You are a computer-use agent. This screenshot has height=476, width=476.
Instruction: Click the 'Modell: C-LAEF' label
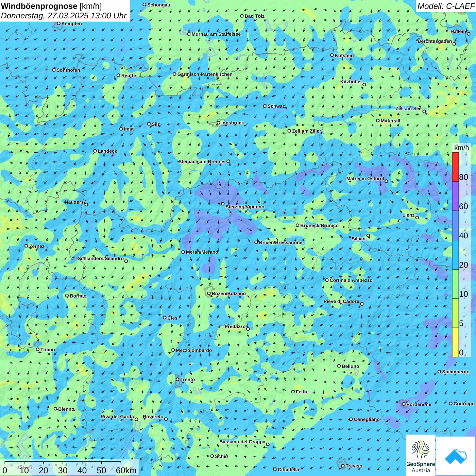[x=446, y=6]
